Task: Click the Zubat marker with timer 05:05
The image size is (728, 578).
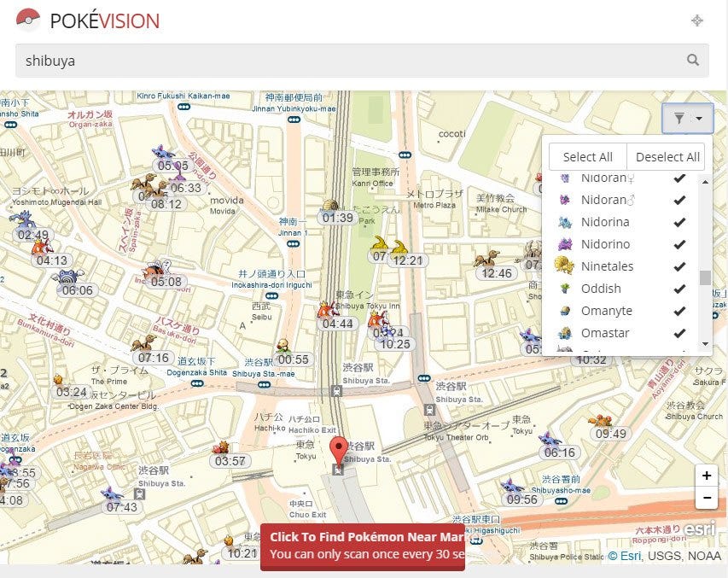Action: 163,153
